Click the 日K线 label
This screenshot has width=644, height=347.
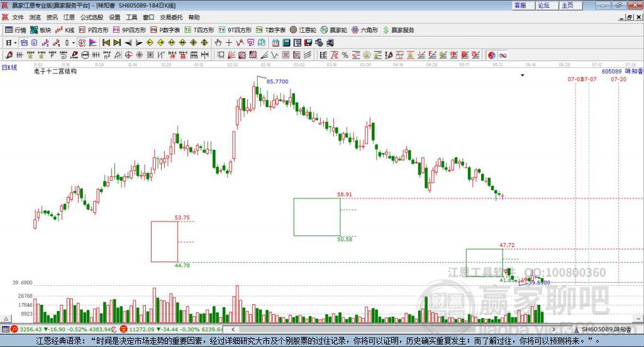point(9,68)
